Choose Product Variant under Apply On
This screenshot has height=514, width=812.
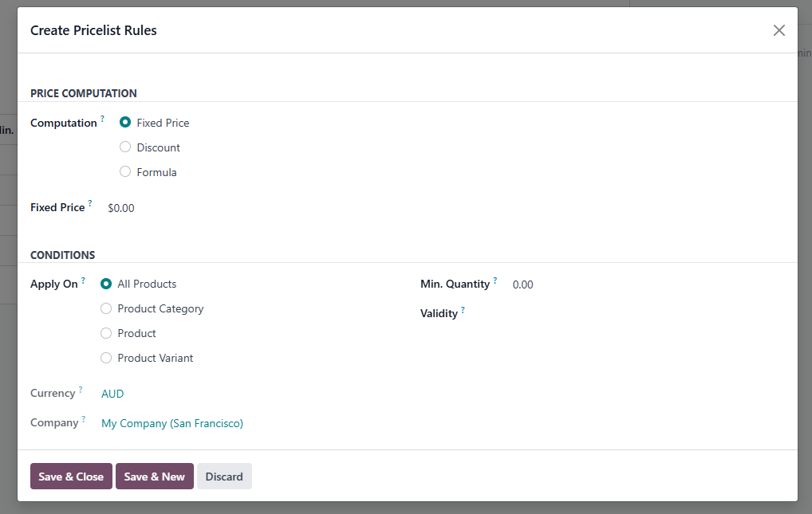click(106, 358)
